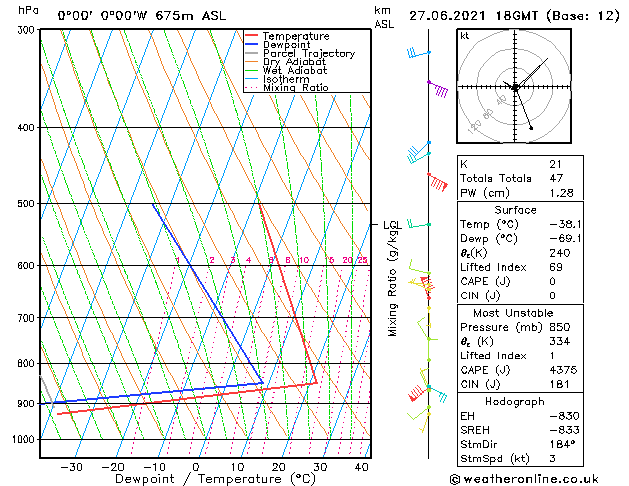This screenshot has height=486, width=629.
Task: Click the 40 temperature axis label
Action: [361, 467]
